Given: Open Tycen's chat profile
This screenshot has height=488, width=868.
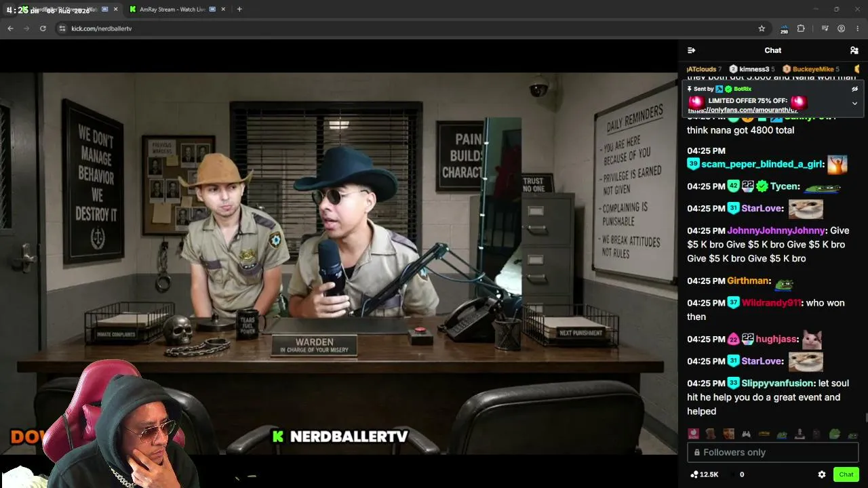Looking at the screenshot, I should [x=785, y=186].
